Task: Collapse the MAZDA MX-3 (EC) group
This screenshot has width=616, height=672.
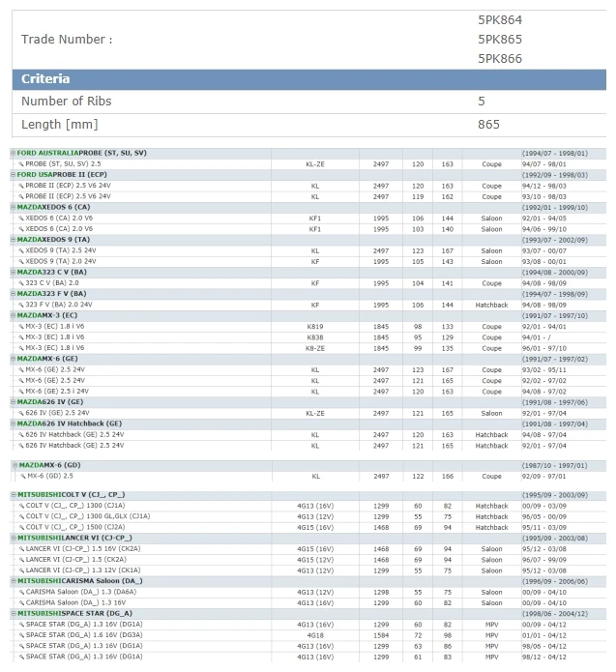Action: [14, 315]
